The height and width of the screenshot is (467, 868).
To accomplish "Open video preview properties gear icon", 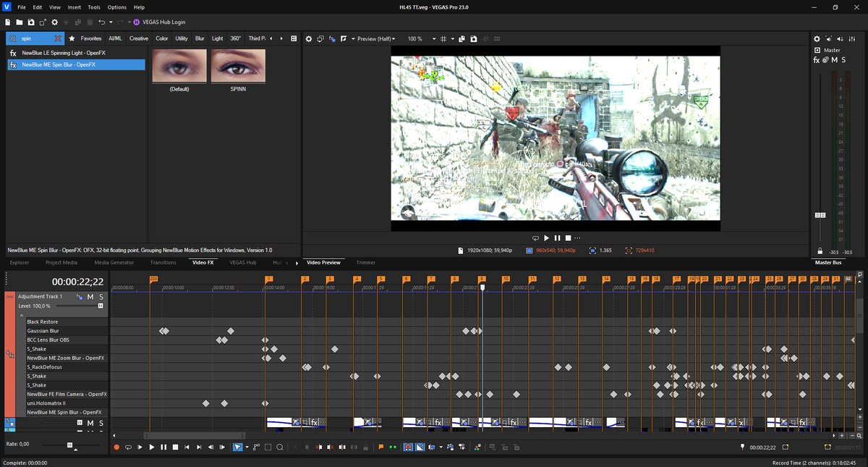I will 308,38.
